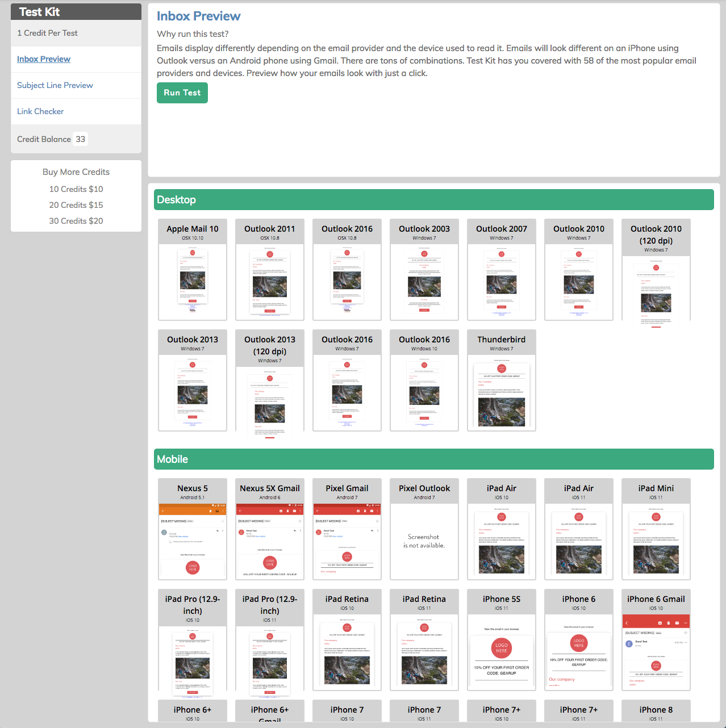Open iPhone 5S iOS 11 preview
Viewport: 726px width, 728px height.
(502, 640)
